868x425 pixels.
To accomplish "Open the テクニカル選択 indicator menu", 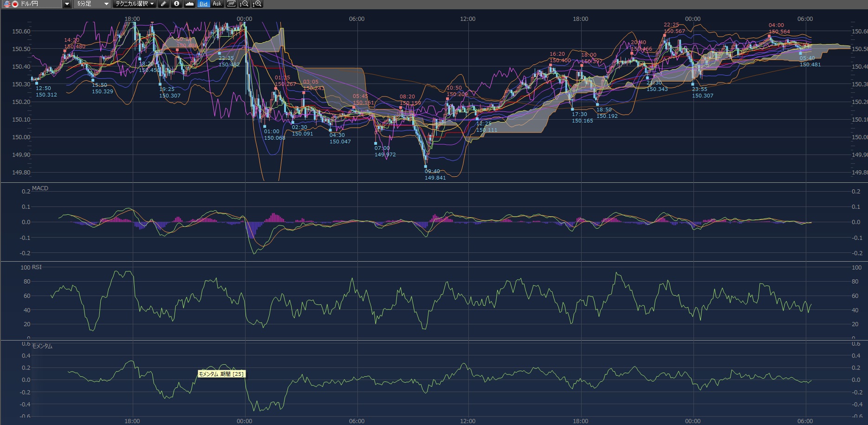I will (x=135, y=4).
